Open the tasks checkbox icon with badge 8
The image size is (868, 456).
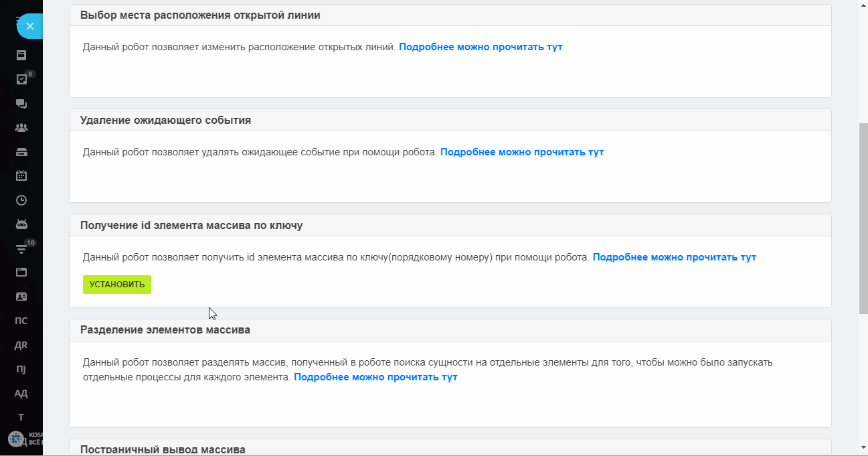(21, 79)
